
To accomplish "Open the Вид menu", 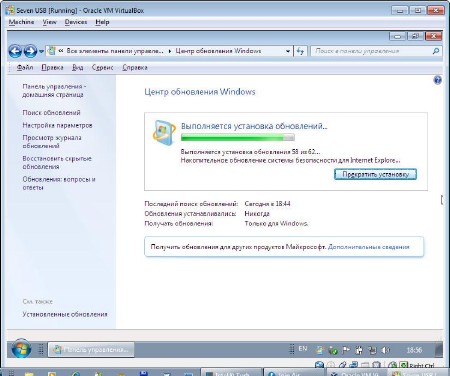I will coord(77,67).
